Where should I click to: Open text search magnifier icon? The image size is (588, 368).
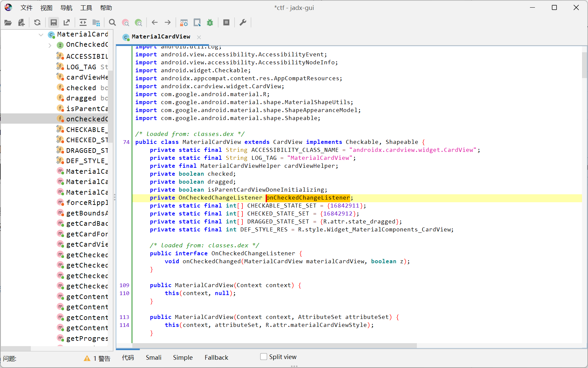coord(112,23)
